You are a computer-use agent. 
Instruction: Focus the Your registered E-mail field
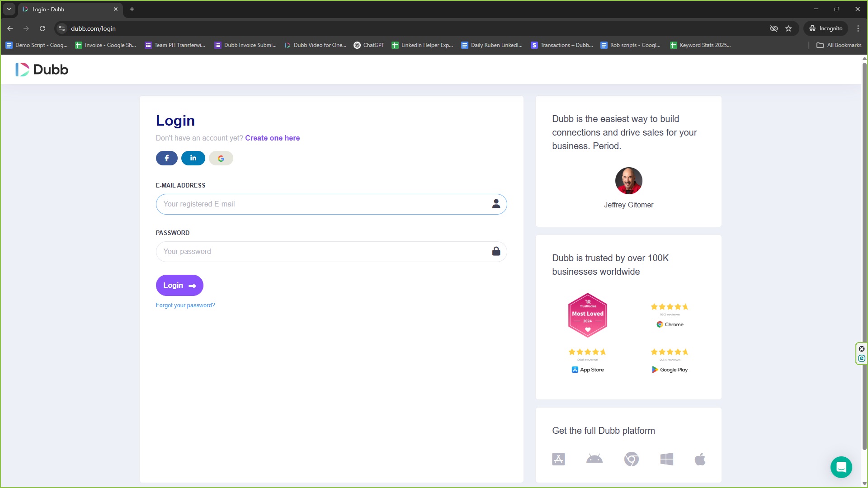(331, 204)
